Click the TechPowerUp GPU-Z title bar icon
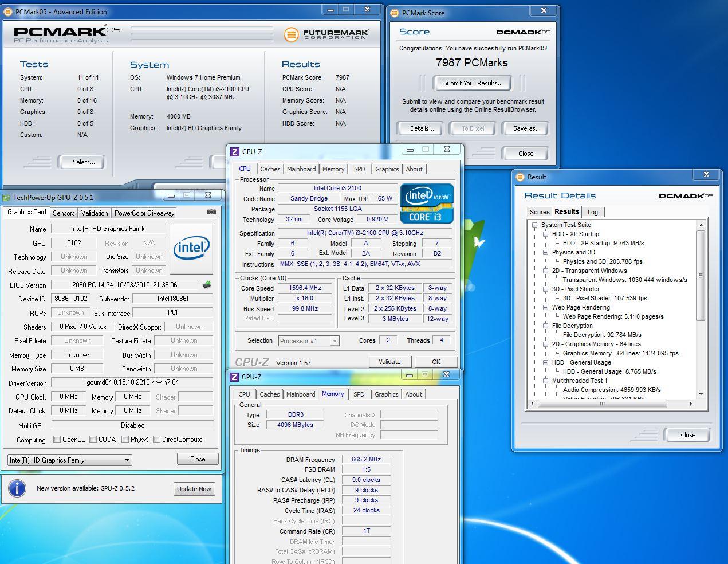728x564 pixels. coord(7,197)
